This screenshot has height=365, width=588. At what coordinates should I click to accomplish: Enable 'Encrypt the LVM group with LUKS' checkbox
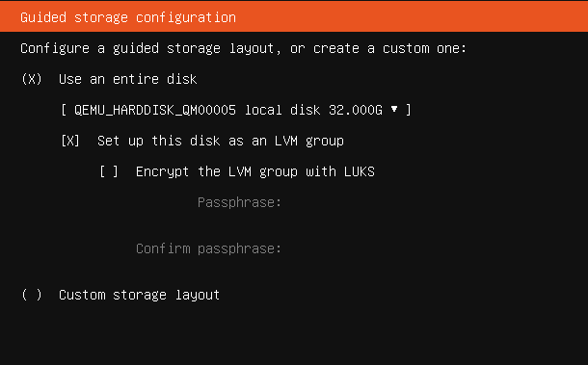(x=109, y=171)
